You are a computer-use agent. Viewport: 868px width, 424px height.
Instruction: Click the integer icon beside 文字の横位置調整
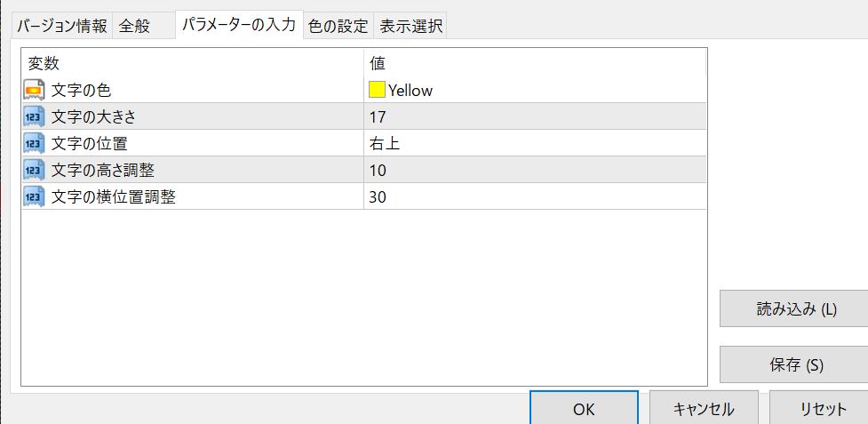(x=34, y=196)
